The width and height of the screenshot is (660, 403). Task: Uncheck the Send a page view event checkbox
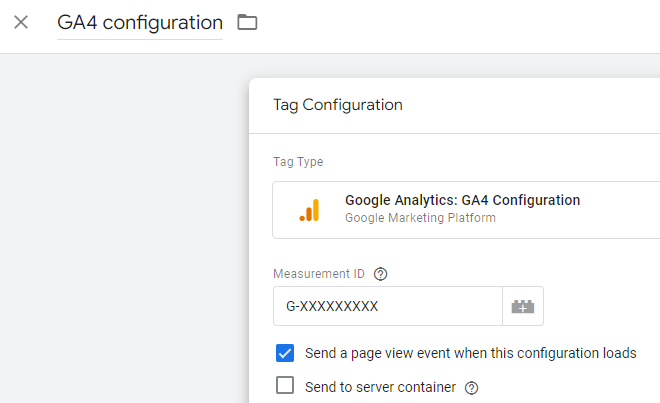[285, 353]
